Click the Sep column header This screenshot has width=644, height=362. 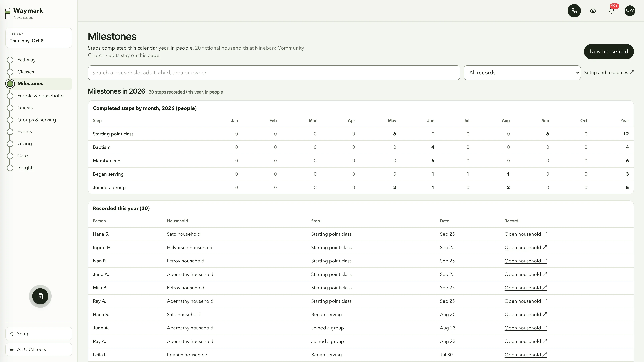pos(545,121)
